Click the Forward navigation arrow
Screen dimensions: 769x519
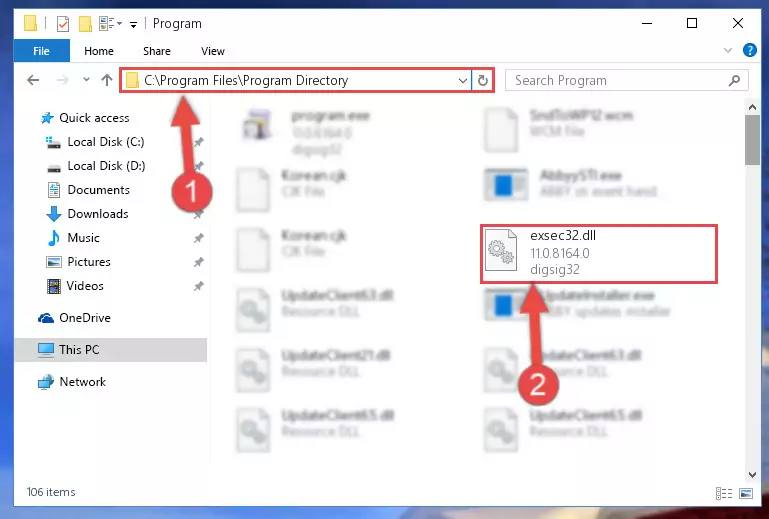tap(62, 80)
